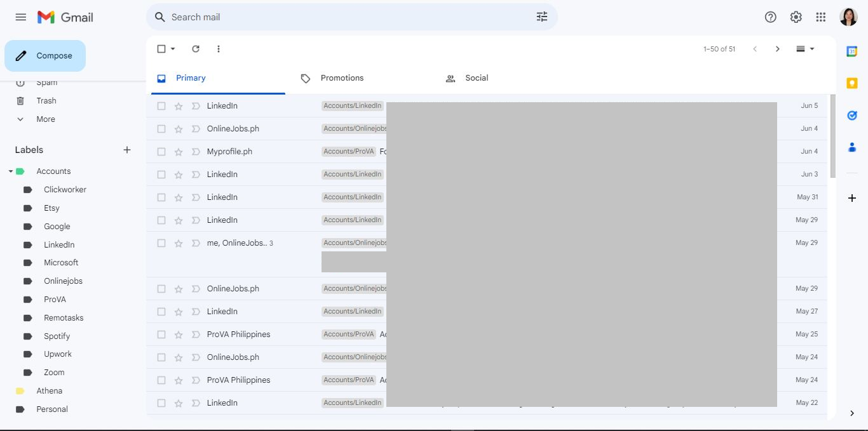Hide the side panel arrow
The image size is (868, 431).
[852, 413]
